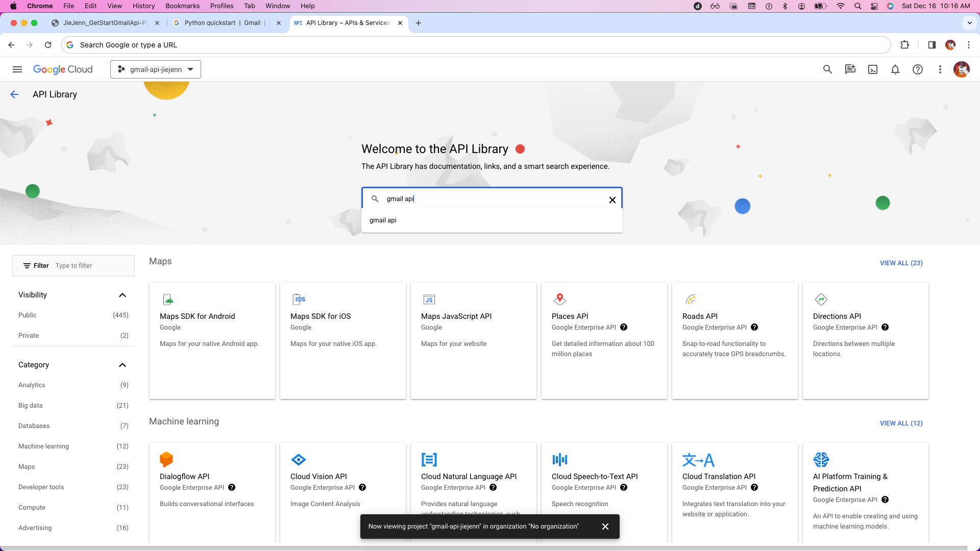The width and height of the screenshot is (980, 551).
Task: Click the Google Cloud logo
Action: point(63,69)
